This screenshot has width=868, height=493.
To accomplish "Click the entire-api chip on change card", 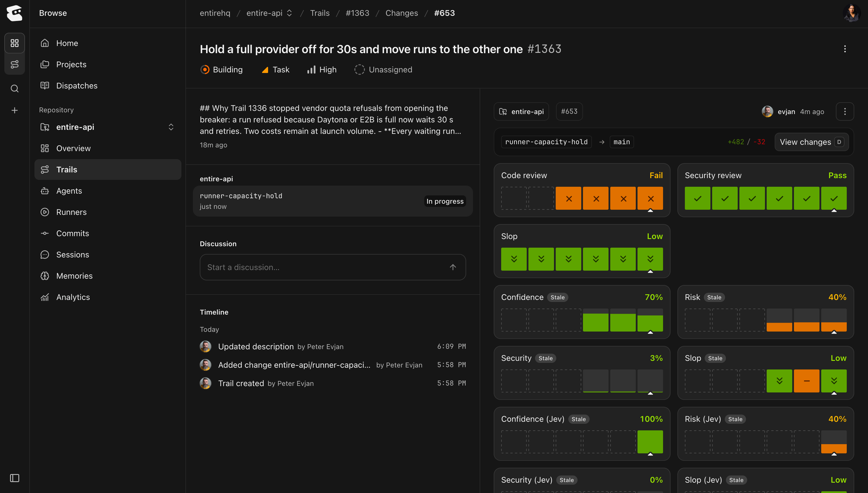I will 521,111.
